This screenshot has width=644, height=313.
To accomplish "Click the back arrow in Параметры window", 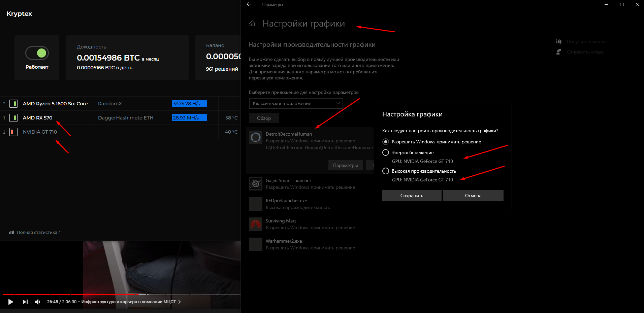I will [x=249, y=4].
